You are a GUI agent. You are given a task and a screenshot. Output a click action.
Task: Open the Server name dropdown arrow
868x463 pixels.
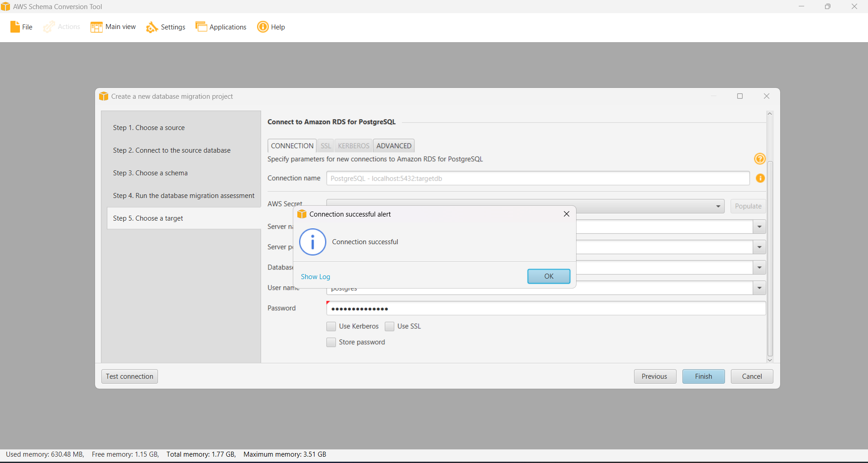pyautogui.click(x=759, y=227)
